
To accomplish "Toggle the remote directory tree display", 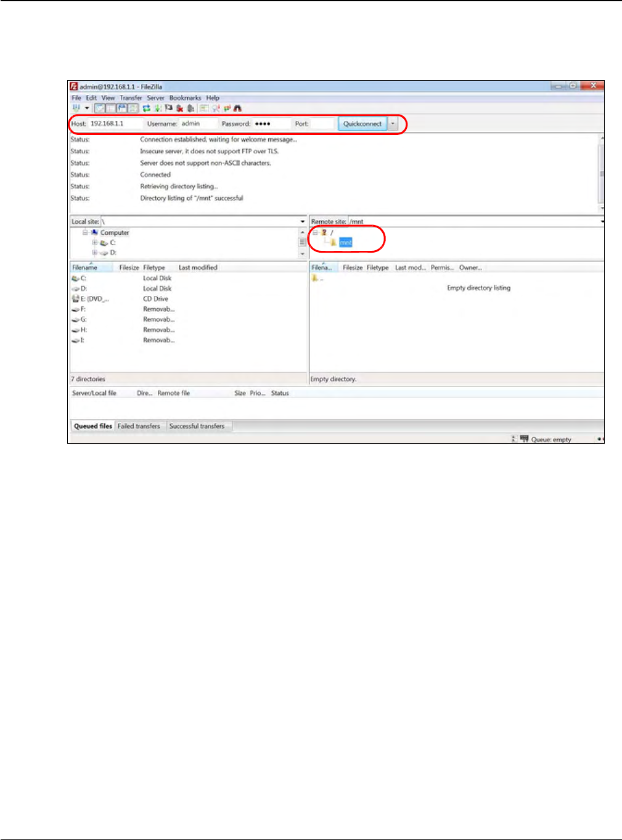I will tap(121, 108).
